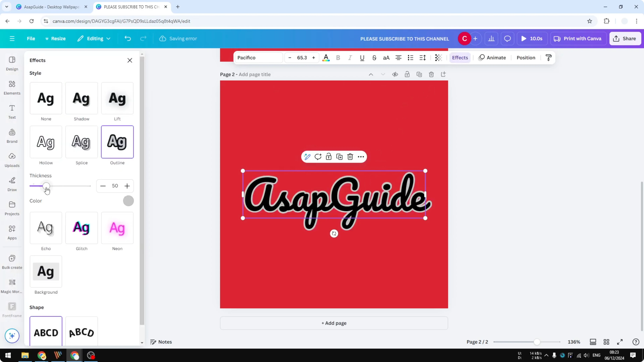Open the Pacifico font dropdown
This screenshot has width=644, height=362.
[x=258, y=58]
